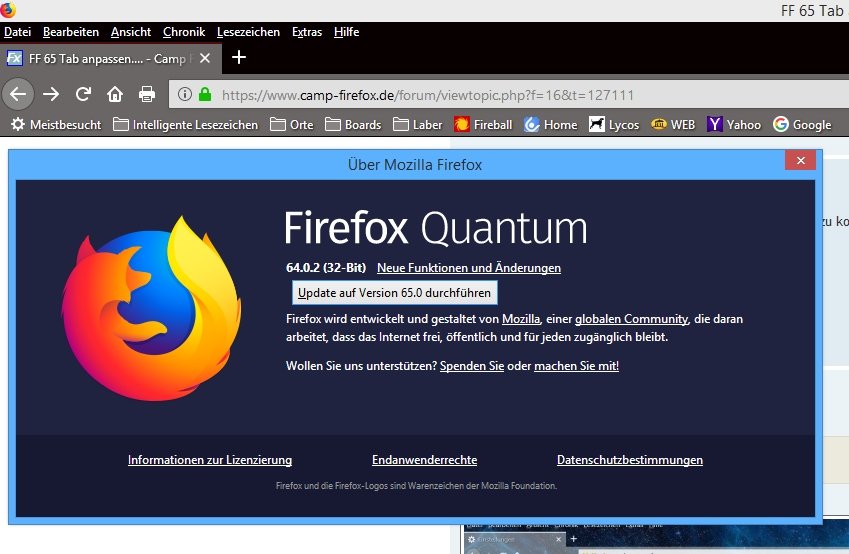
Task: Select the FF 65 Tab anpassen tab
Action: click(x=110, y=58)
